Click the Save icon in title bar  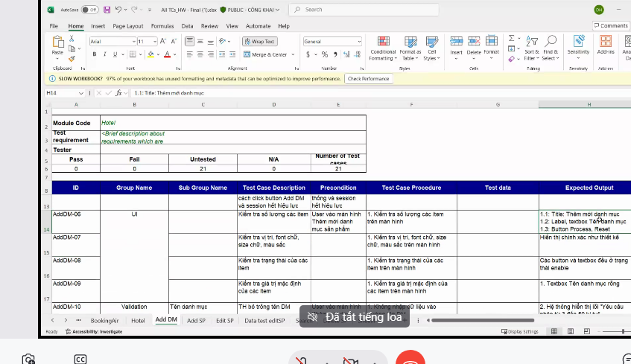(107, 10)
